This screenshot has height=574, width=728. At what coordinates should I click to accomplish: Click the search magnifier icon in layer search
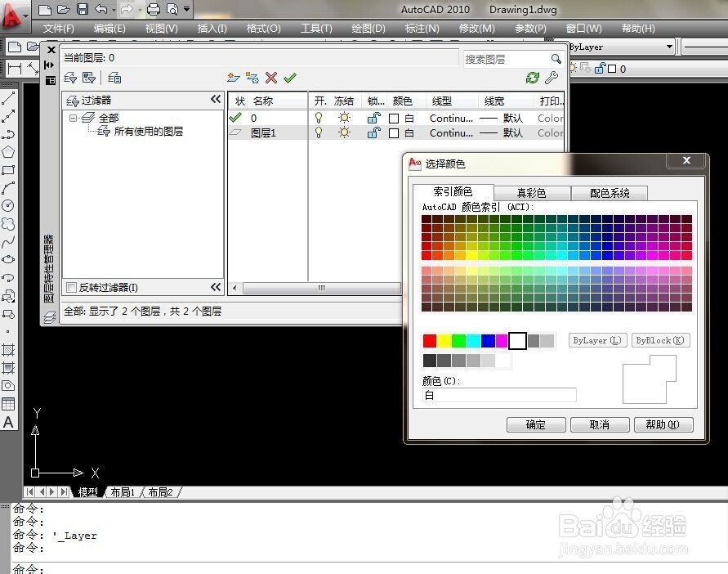click(556, 59)
